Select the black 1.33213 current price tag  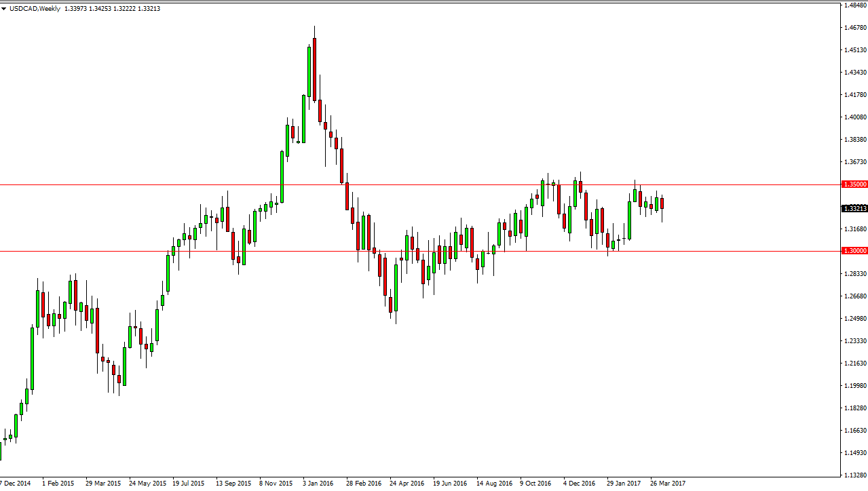click(x=854, y=209)
